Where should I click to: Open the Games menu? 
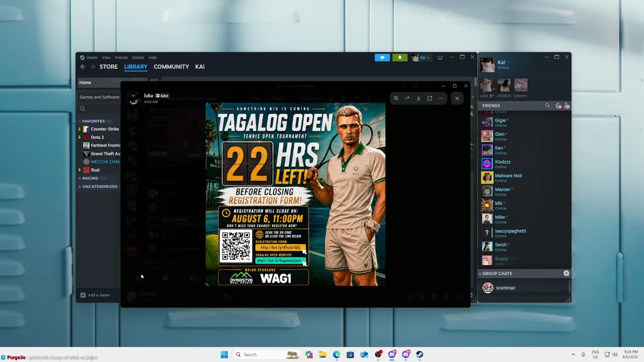138,57
